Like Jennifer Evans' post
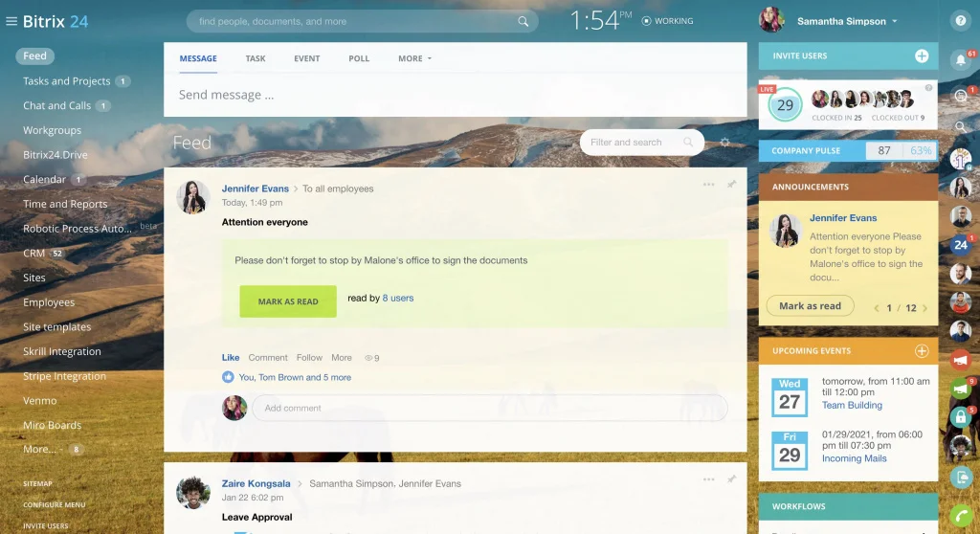Viewport: 980px width, 534px height. (x=231, y=358)
